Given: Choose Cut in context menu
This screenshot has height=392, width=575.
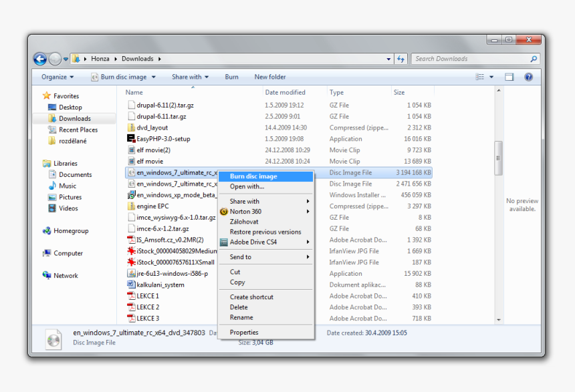Looking at the screenshot, I should click(x=266, y=272).
